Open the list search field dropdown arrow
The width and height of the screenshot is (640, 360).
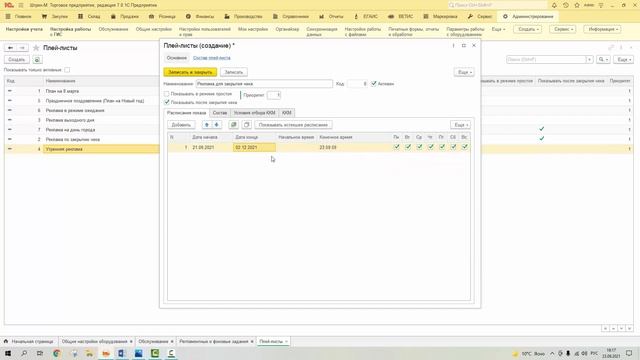point(589,60)
